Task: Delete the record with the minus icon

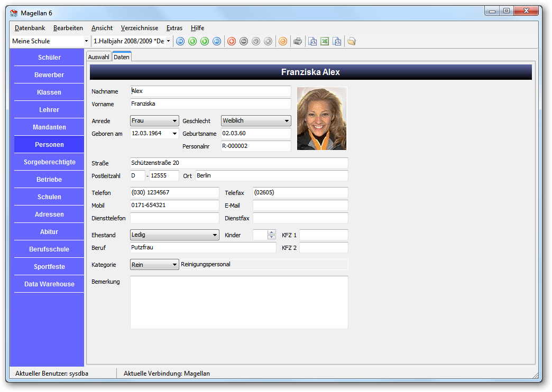Action: pyautogui.click(x=244, y=42)
